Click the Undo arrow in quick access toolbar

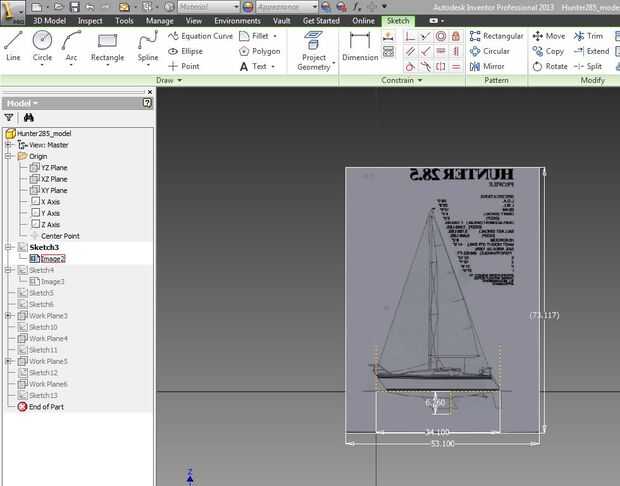[90, 7]
